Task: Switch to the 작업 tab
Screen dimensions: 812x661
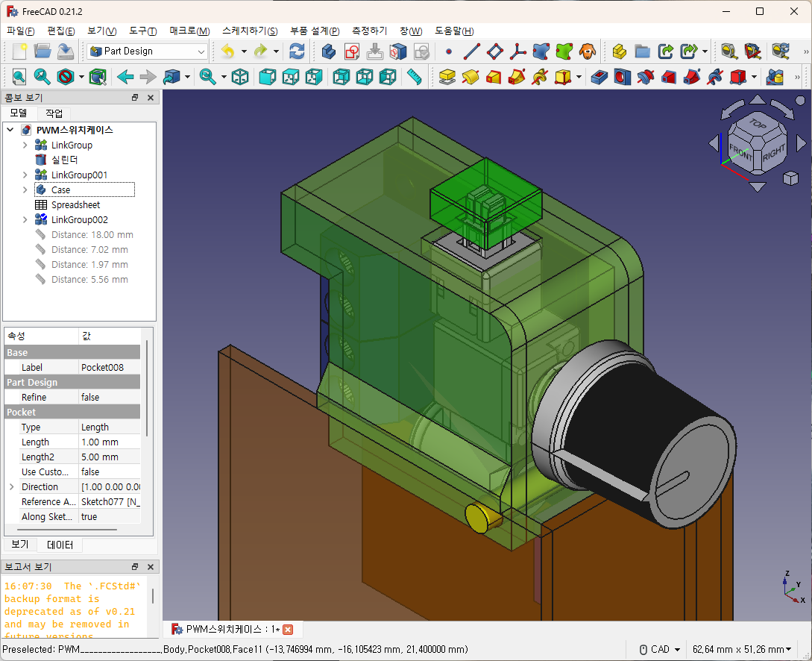Action: [x=54, y=113]
